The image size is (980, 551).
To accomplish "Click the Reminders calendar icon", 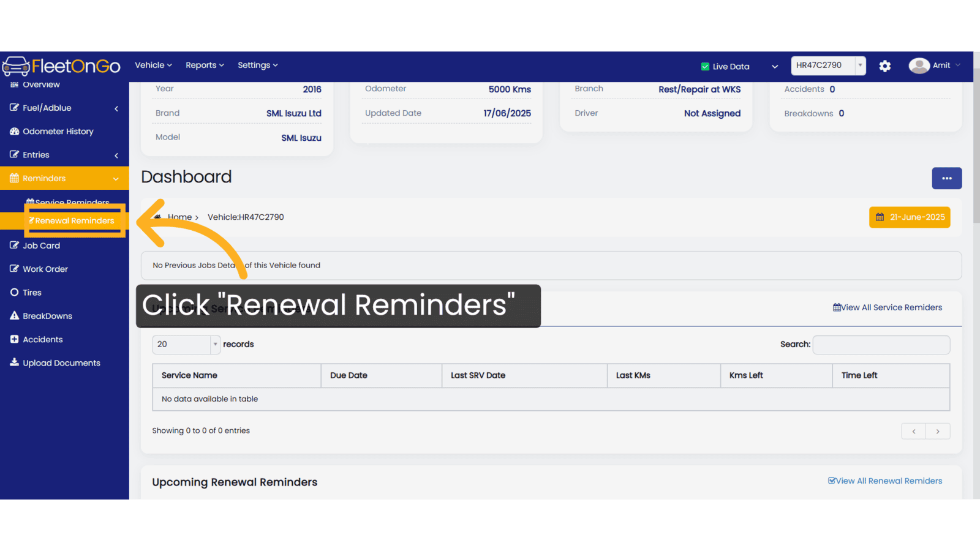I will (14, 178).
